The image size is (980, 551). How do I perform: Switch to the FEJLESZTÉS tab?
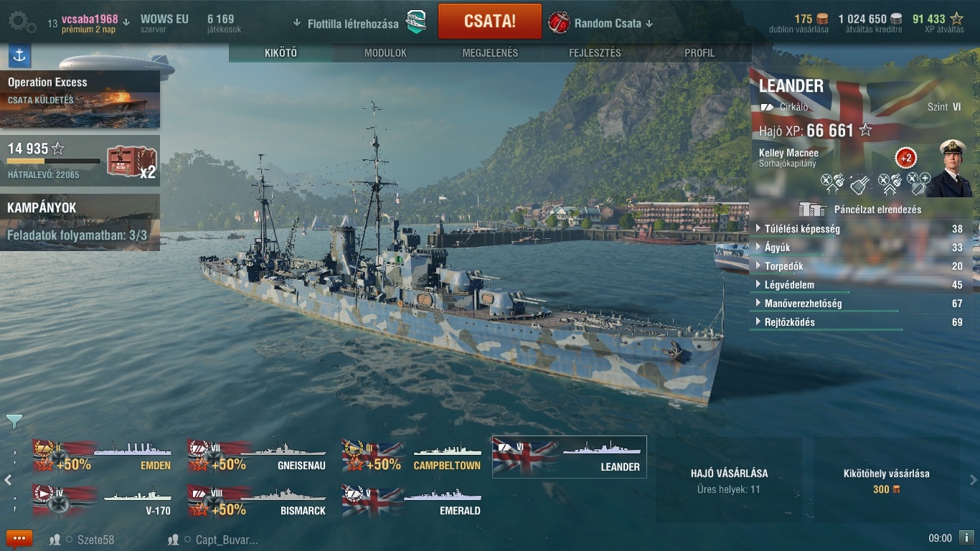point(595,53)
